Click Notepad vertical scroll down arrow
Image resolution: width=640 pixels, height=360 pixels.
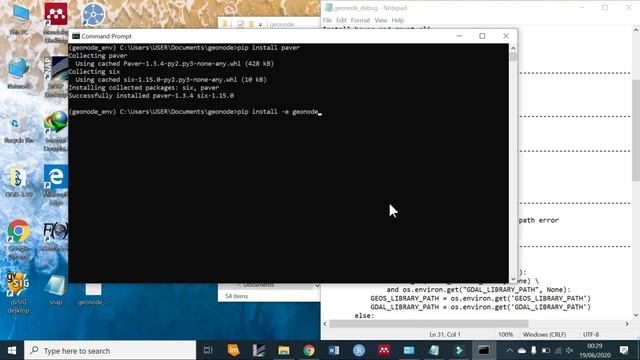(636, 315)
